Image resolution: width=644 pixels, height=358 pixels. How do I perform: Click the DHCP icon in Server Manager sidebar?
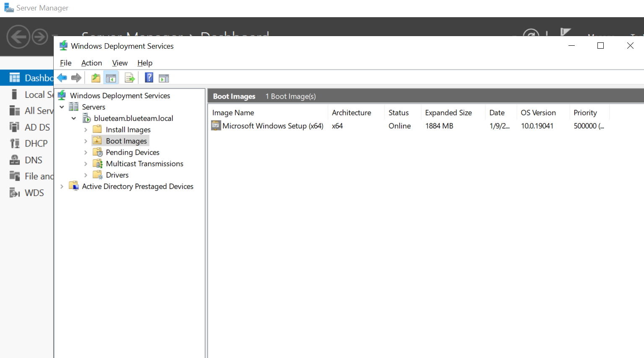pos(15,144)
